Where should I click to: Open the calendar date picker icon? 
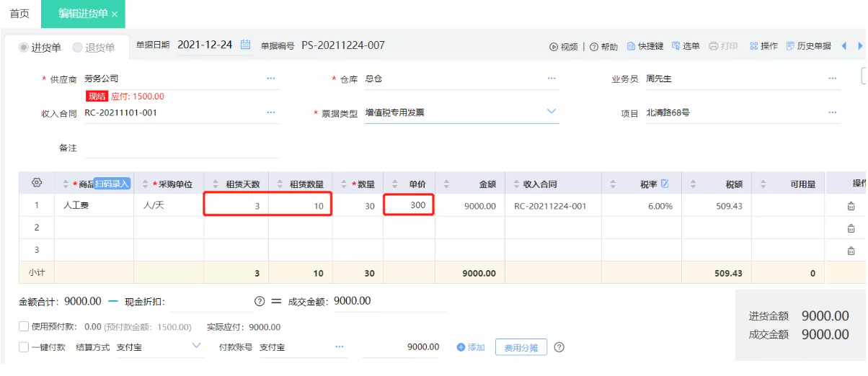pos(245,45)
